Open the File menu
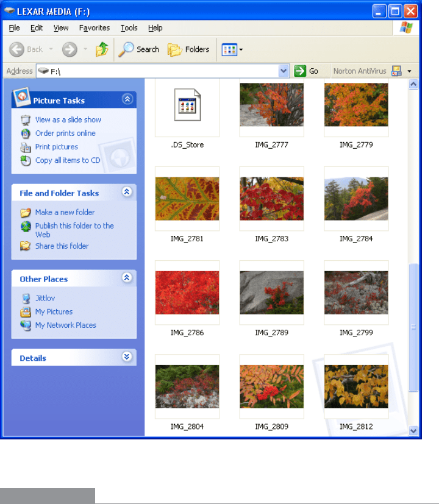Screen dimensions: 439x504 click(14, 28)
